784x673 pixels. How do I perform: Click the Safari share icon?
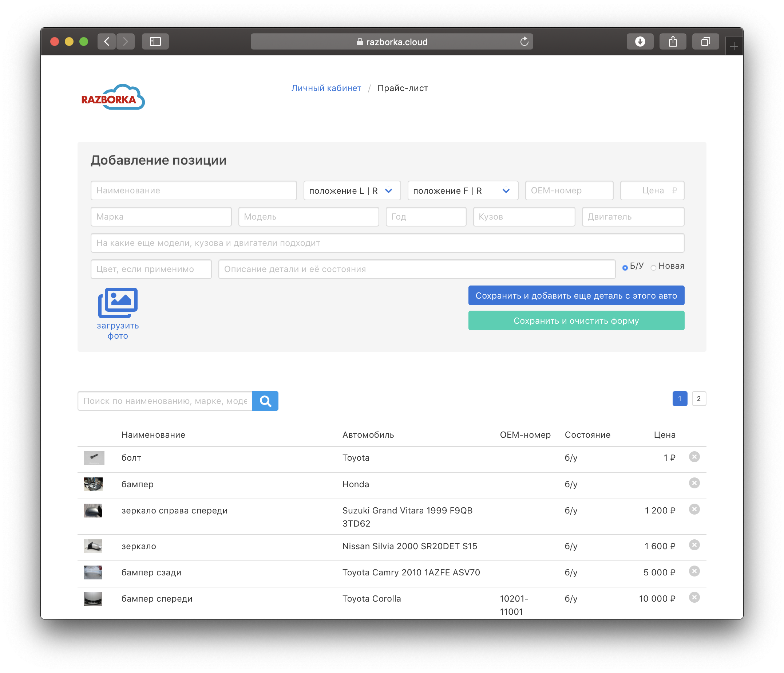[x=672, y=42]
